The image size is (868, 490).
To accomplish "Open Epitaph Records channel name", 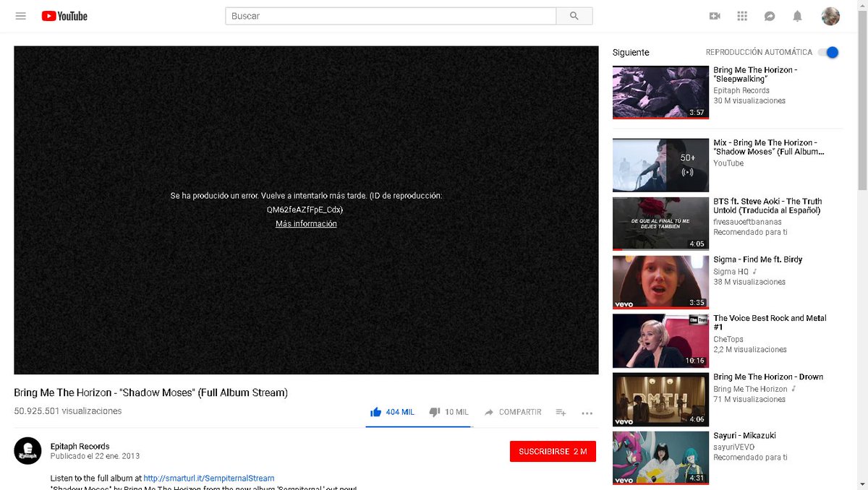I will (80, 446).
